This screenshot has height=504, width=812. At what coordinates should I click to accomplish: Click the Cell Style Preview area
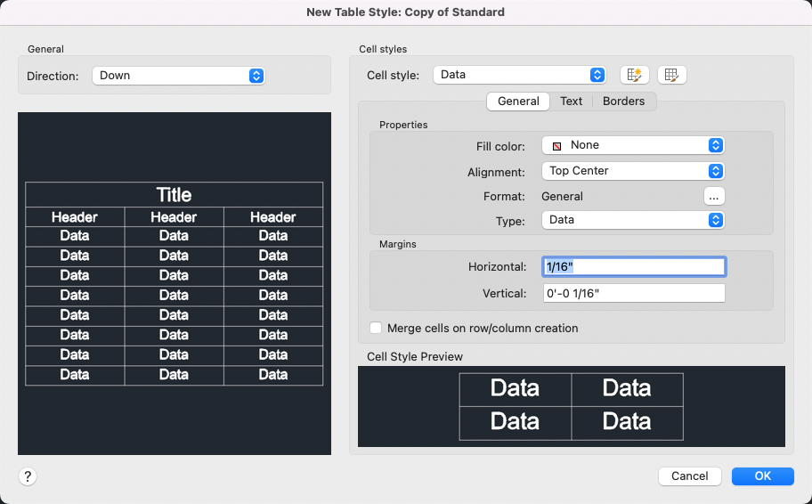tap(571, 406)
